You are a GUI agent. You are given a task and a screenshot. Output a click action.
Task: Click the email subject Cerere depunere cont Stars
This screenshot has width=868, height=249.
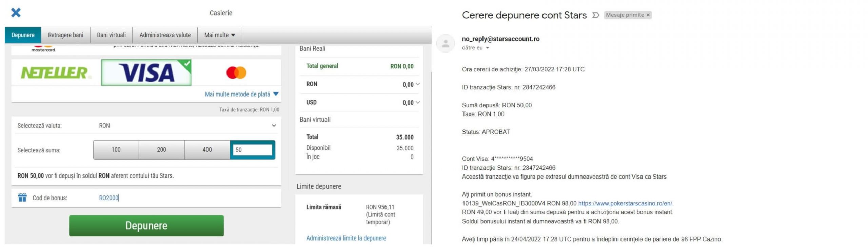524,15
